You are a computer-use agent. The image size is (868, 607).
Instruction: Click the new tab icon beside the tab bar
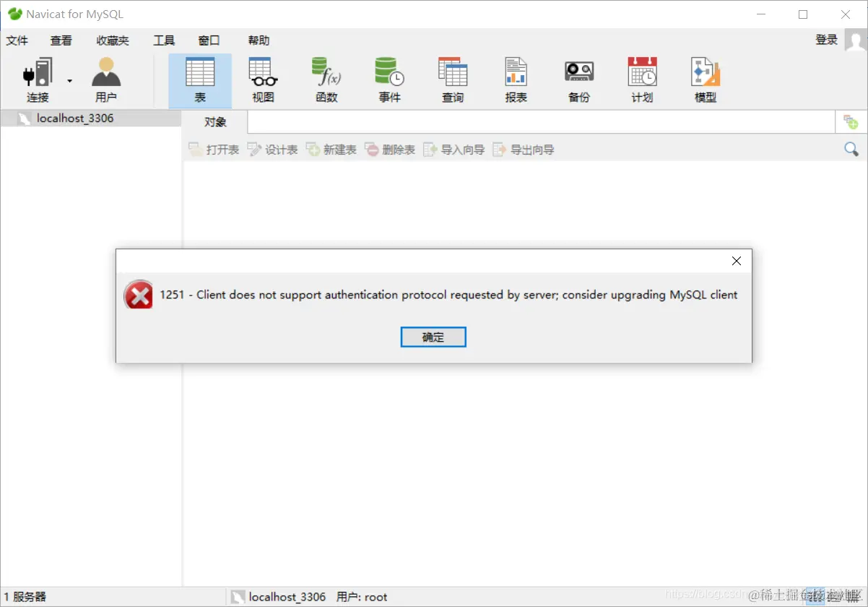(851, 122)
